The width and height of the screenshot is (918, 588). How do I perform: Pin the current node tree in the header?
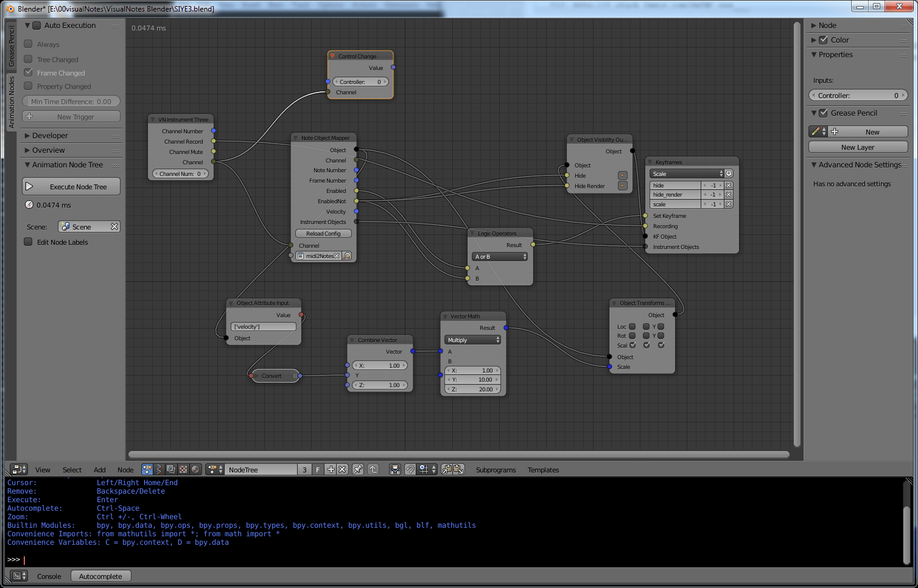tap(358, 469)
